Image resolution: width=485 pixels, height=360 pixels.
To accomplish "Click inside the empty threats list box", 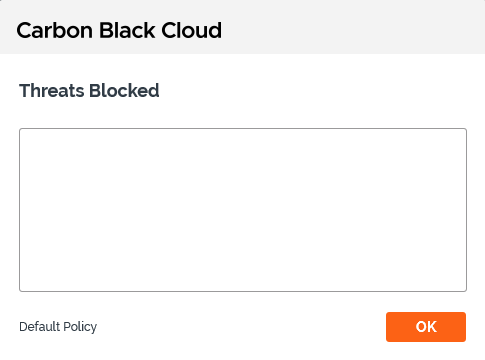I will click(243, 210).
